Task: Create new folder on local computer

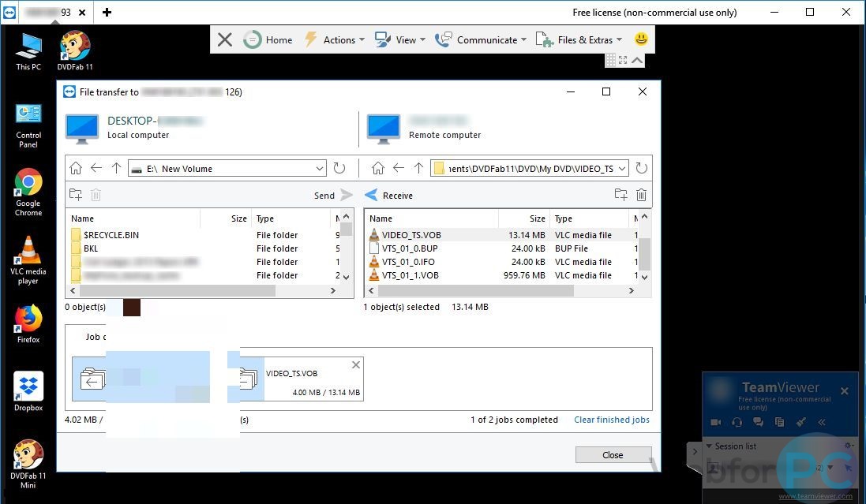Action: point(76,195)
